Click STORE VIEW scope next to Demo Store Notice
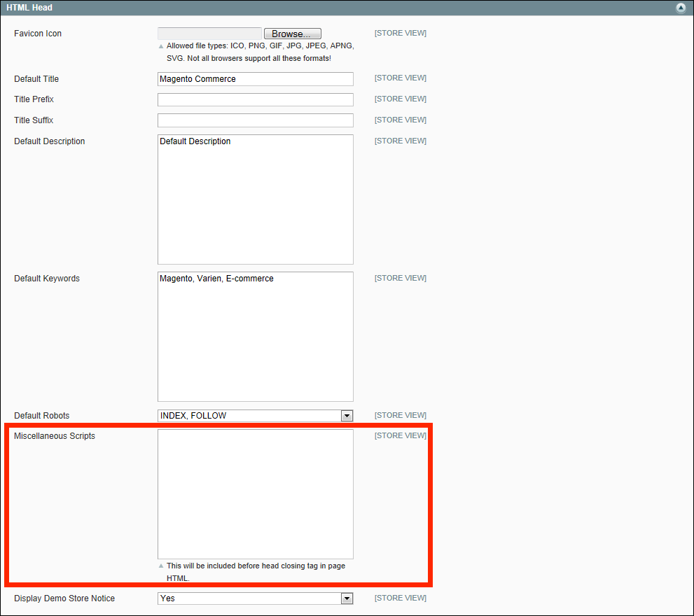The image size is (694, 616). 401,598
